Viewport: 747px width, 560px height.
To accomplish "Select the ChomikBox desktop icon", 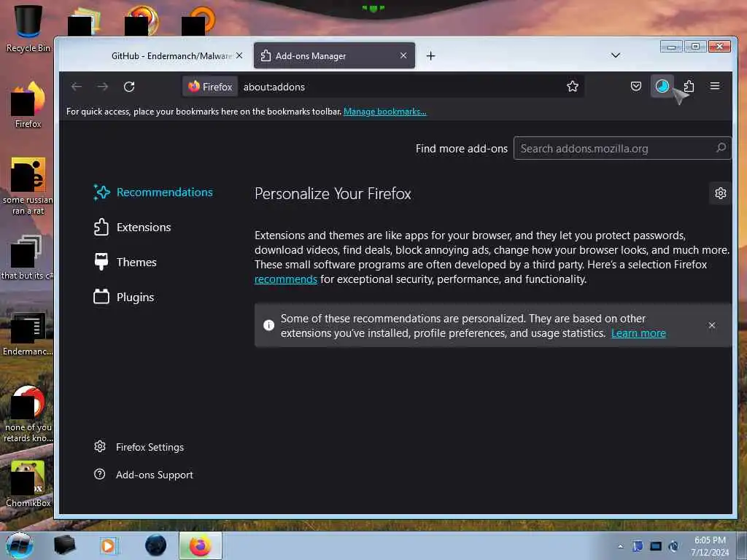I will click(28, 484).
